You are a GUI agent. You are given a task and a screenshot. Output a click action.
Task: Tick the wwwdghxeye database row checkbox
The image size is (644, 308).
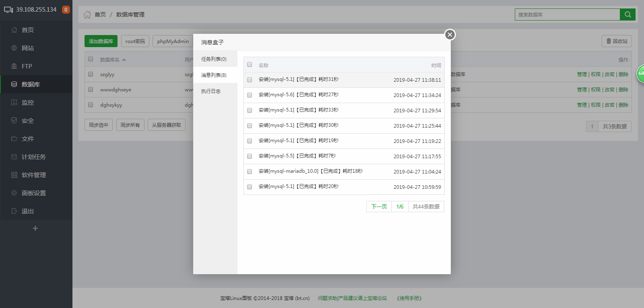coord(91,89)
